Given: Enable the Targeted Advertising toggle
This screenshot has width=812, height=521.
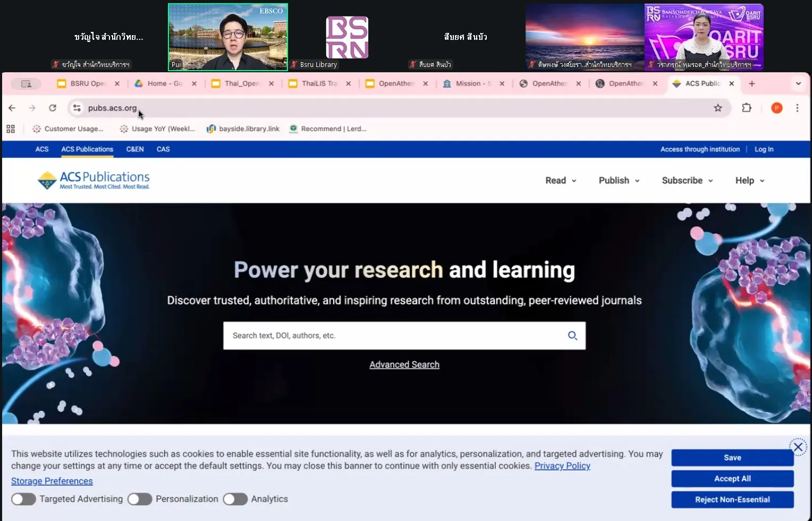Looking at the screenshot, I should [x=23, y=499].
